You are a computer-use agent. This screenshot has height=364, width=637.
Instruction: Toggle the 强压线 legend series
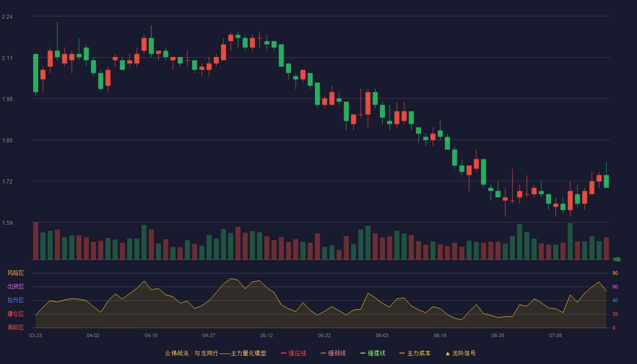(x=293, y=353)
